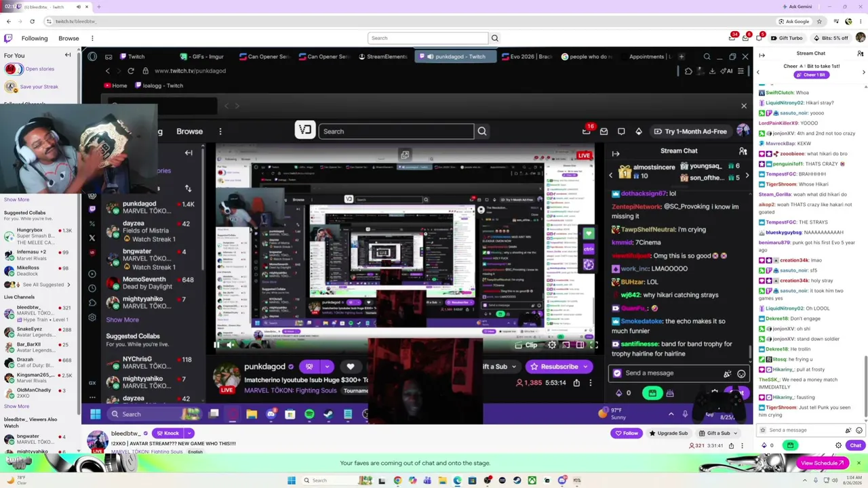
Task: Open the Prime loot icon with badge 34
Action: point(733,38)
